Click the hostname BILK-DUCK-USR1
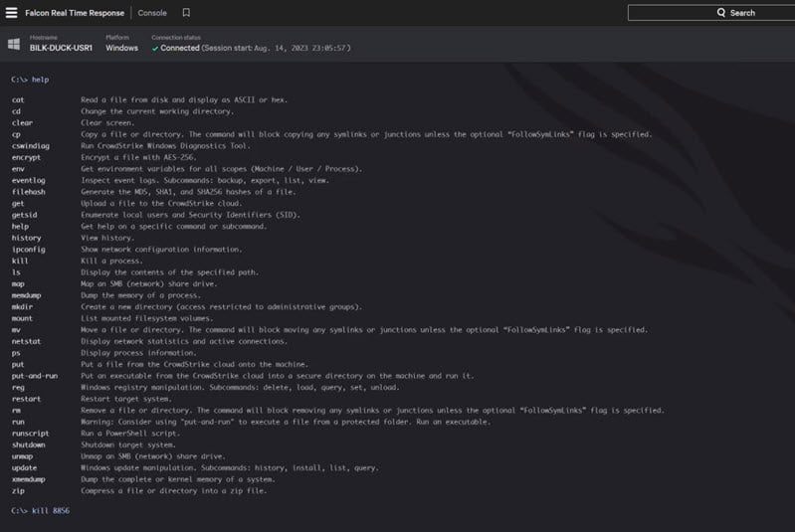The image size is (795, 532). [61, 48]
